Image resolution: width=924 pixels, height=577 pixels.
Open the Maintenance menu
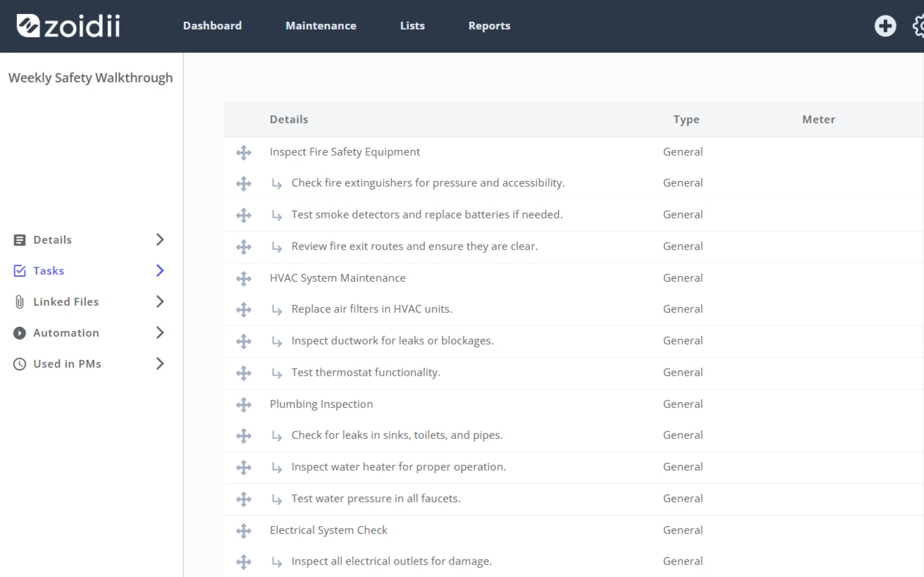click(x=321, y=26)
